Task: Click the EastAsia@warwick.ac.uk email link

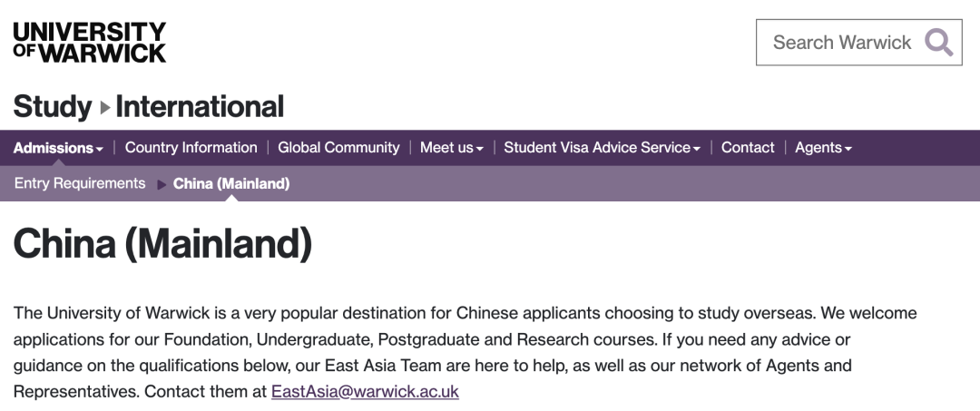Action: click(x=365, y=392)
